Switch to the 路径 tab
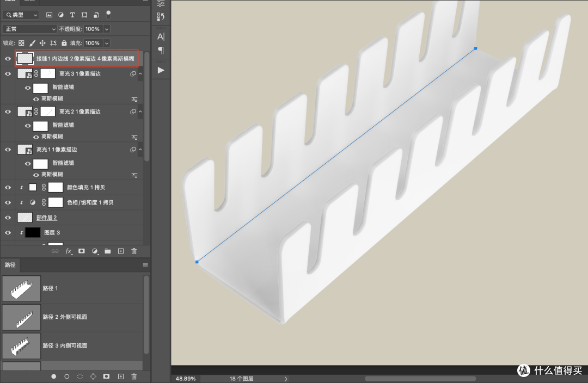 10,265
